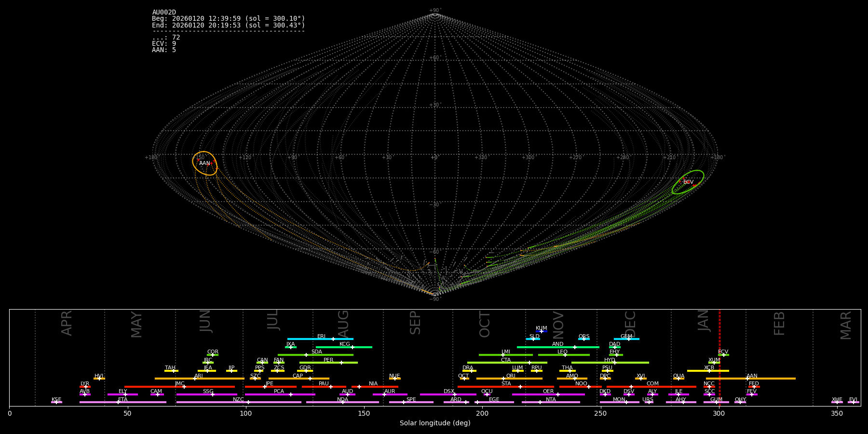Click the red dashed current solar longitude marker
Viewport: 868px width, 434px height.
point(719,357)
